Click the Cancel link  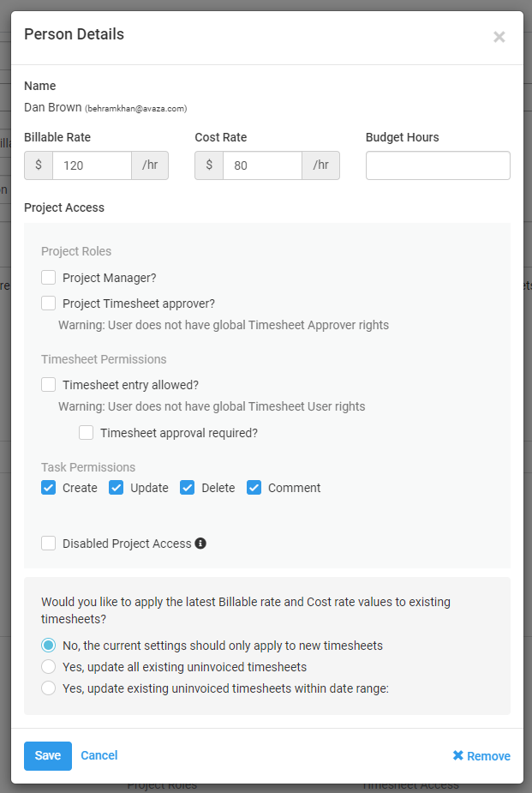(99, 755)
